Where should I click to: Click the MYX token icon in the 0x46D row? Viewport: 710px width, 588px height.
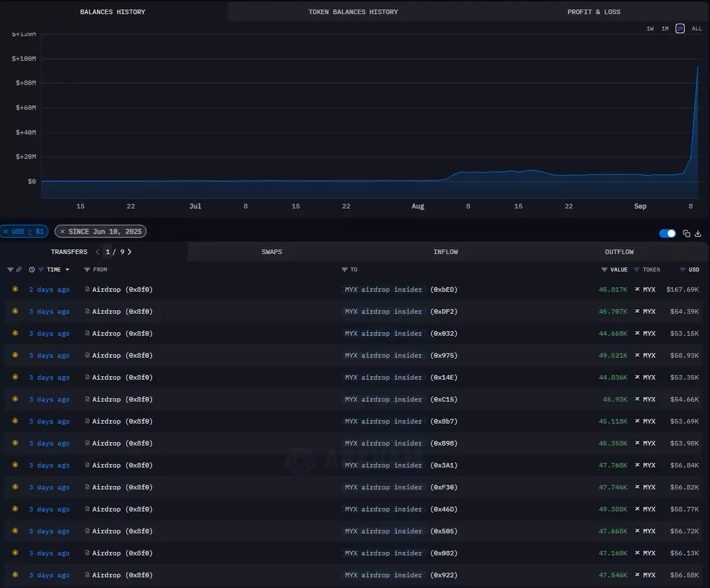point(637,509)
